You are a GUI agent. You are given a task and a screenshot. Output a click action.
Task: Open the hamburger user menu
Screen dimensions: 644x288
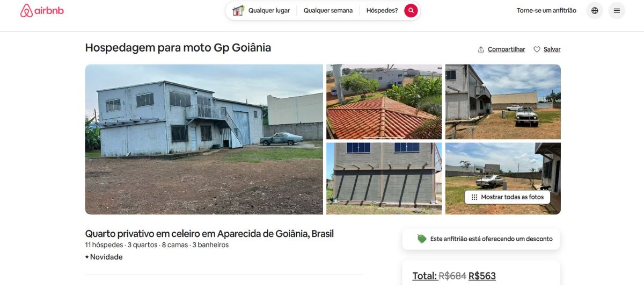[617, 10]
